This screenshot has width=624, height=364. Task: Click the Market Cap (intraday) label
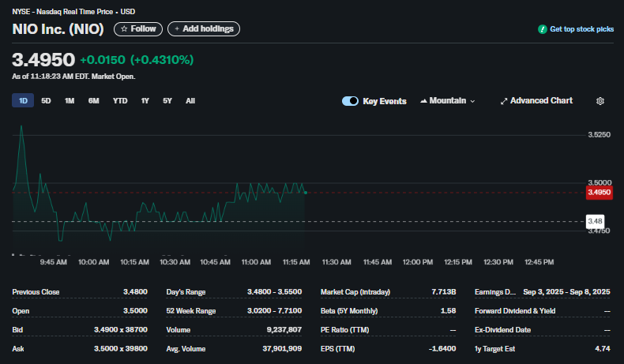click(x=355, y=292)
